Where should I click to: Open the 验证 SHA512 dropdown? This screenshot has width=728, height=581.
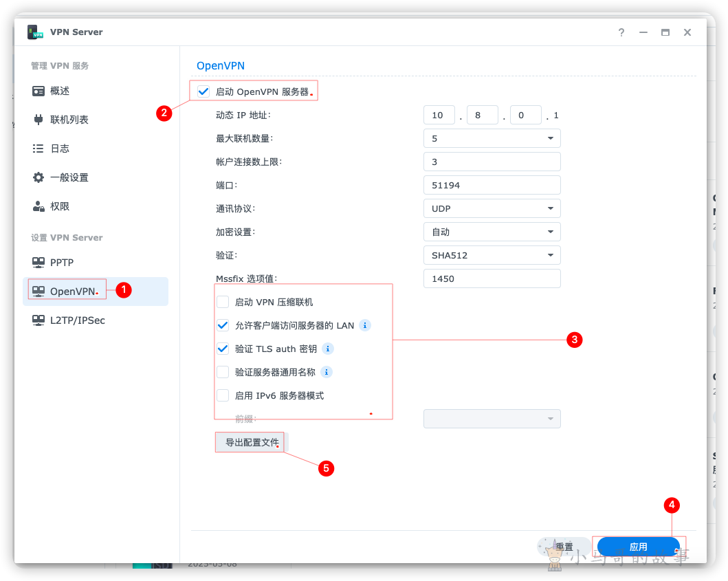click(492, 256)
